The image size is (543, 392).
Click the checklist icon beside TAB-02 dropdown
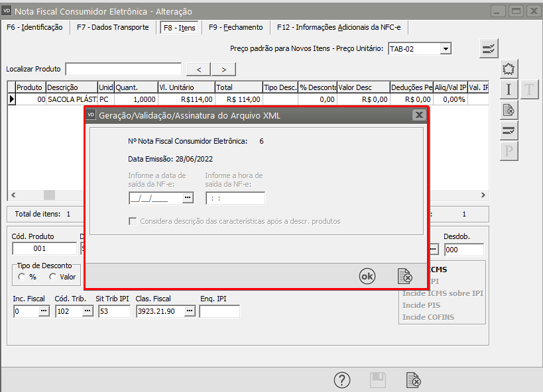489,48
